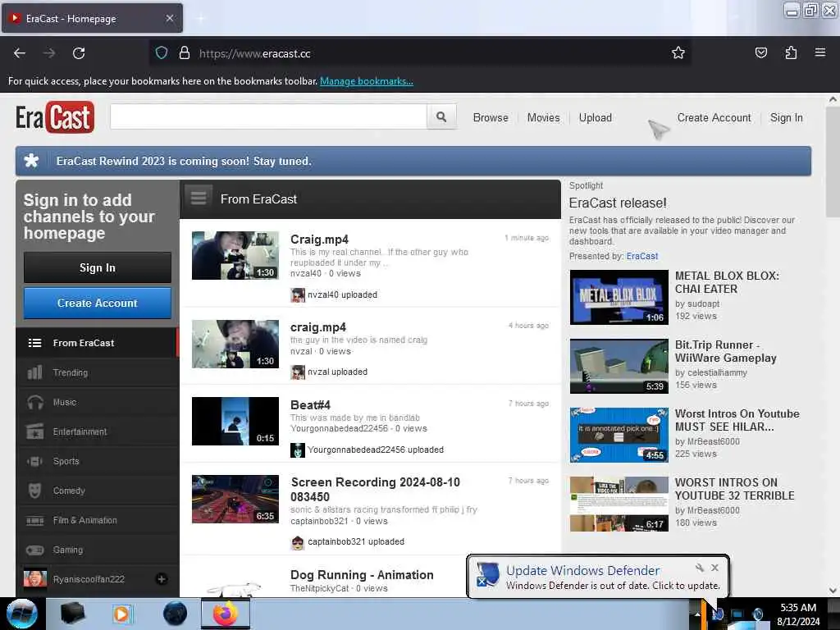Click the Comedy mask icon

(34, 491)
